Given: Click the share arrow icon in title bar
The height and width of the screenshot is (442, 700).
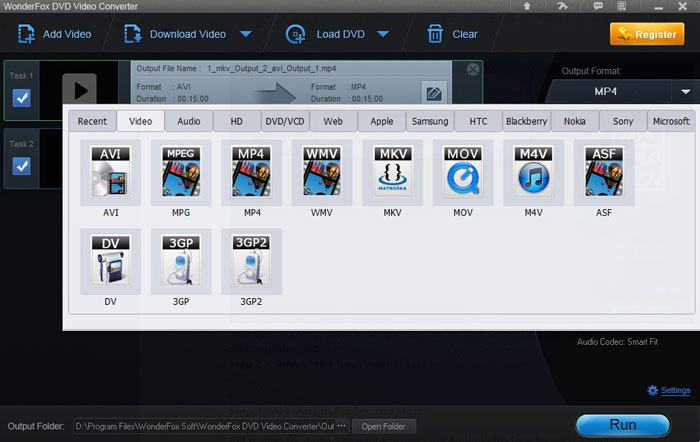Looking at the screenshot, I should 562,6.
